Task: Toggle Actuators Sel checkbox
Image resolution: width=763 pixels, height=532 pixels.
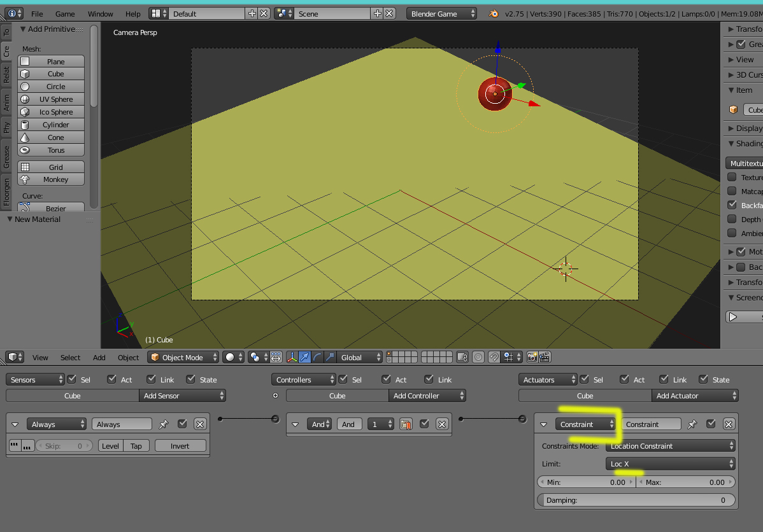Action: 585,379
